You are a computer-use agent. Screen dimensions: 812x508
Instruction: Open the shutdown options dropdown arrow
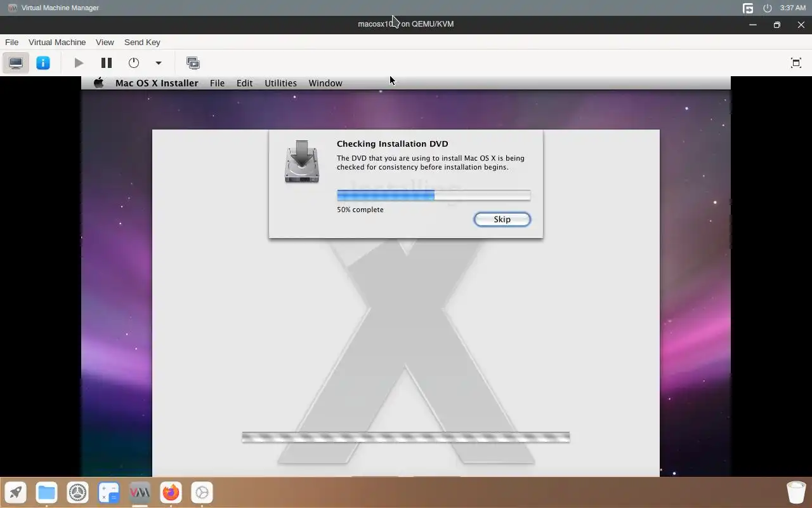coord(159,63)
